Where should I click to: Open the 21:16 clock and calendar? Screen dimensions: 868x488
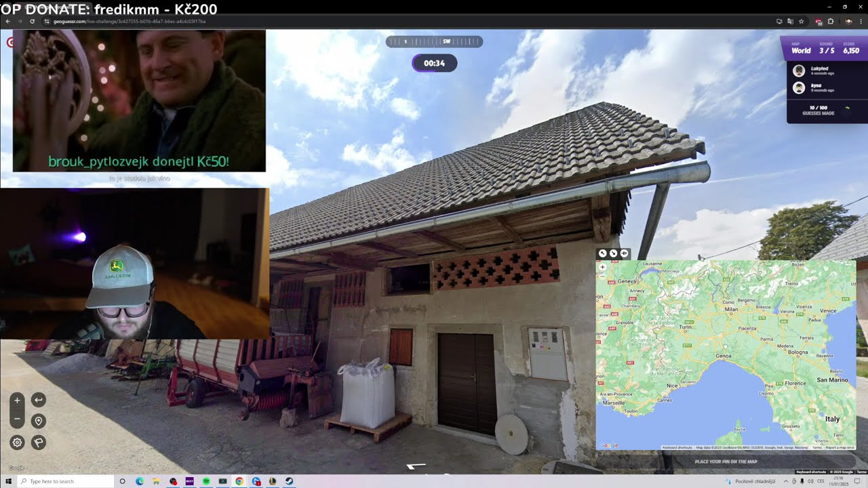(840, 481)
